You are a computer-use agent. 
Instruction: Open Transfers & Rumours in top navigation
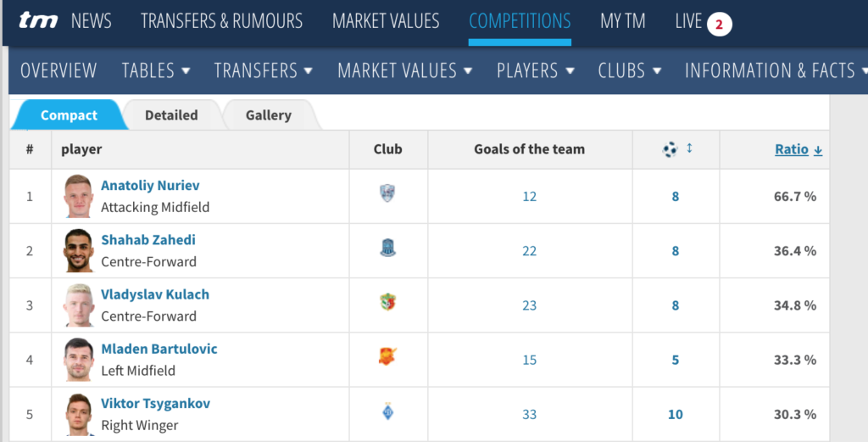[x=221, y=21]
